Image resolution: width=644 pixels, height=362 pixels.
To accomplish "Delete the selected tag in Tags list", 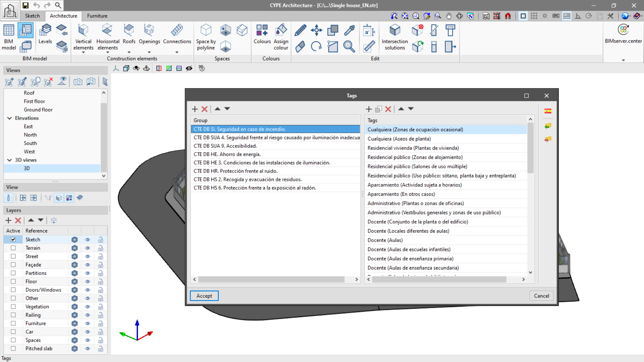I will click(388, 109).
